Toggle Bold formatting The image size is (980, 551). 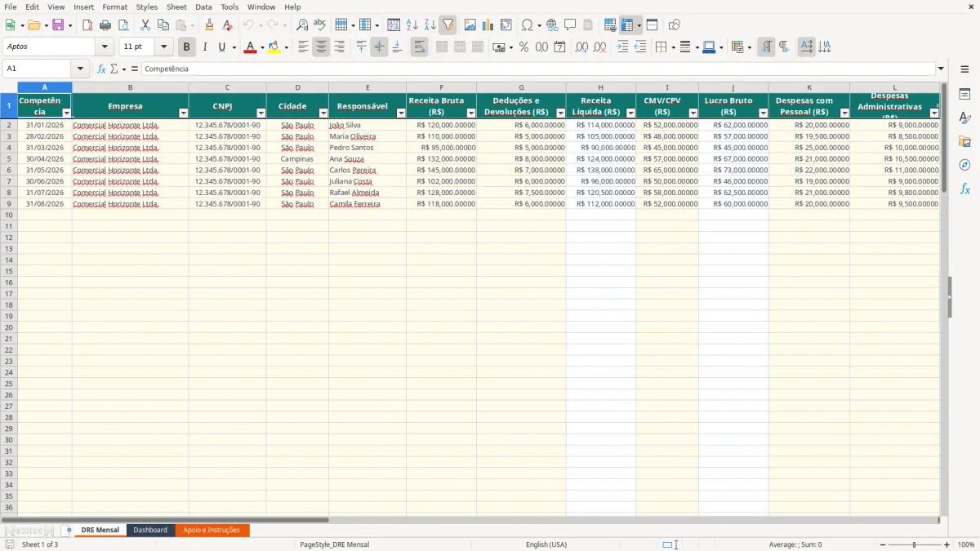click(x=187, y=47)
